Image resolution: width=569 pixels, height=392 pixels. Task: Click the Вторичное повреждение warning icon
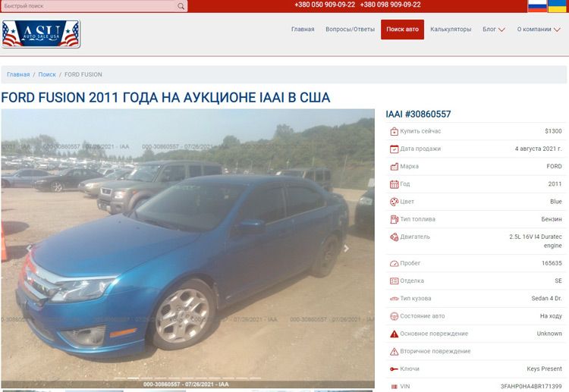394,351
